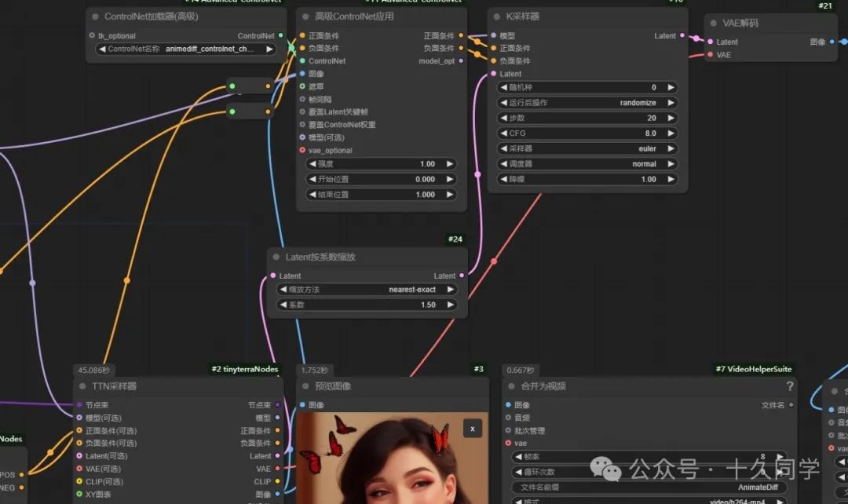Click the 45.086秒 execution time label
This screenshot has height=504, width=848.
point(93,371)
